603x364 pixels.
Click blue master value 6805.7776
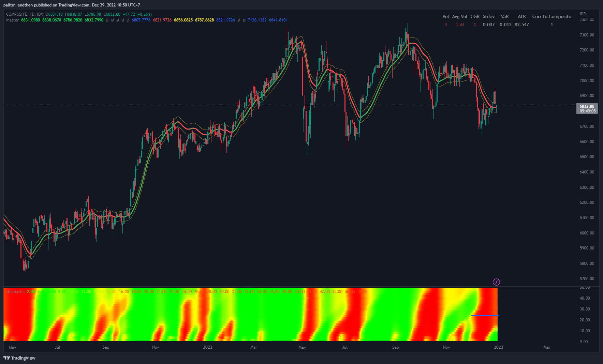coord(141,20)
